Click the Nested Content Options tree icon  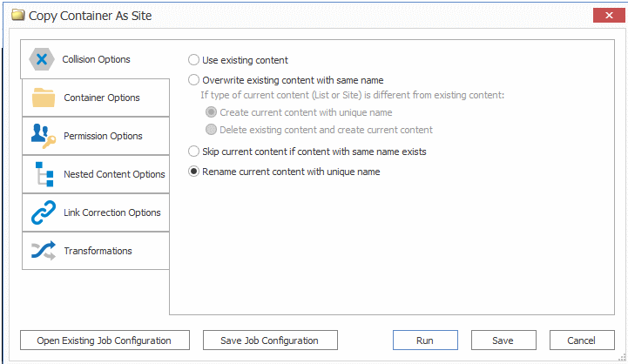point(44,174)
